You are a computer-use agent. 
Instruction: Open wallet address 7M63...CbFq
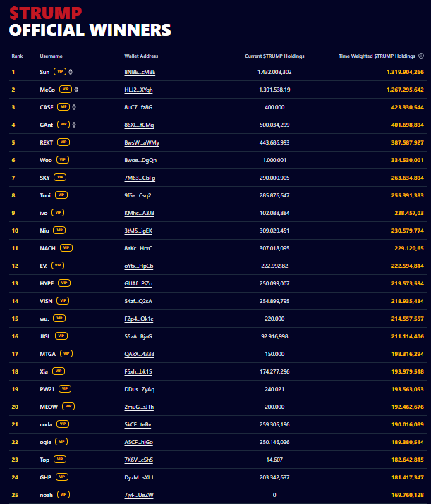[x=140, y=178]
